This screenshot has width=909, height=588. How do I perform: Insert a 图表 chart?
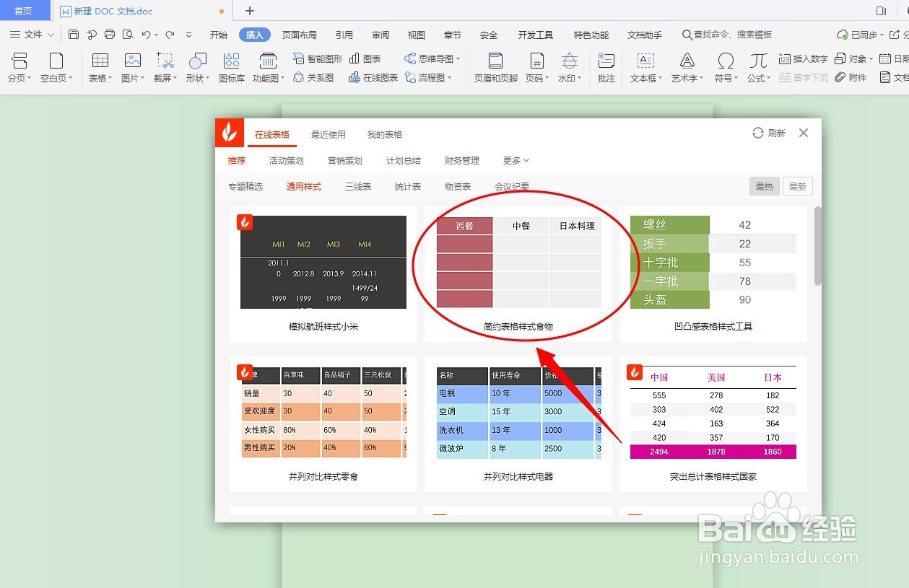pos(365,58)
